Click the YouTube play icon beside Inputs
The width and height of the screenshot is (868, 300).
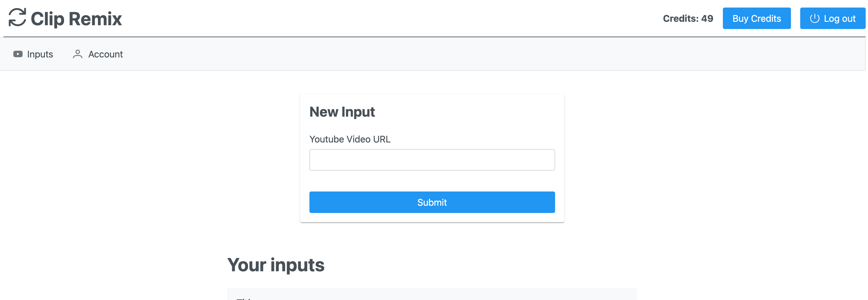click(18, 54)
